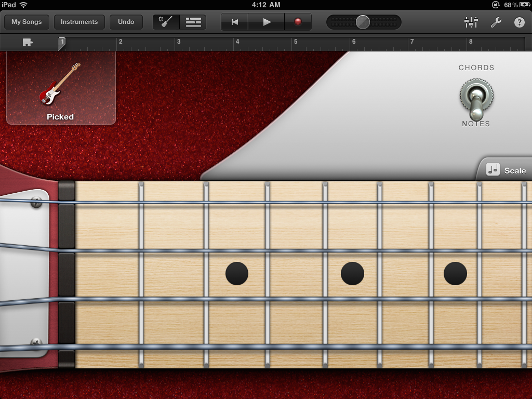Open the My Songs browser
Viewport: 532px width, 399px height.
(26, 22)
